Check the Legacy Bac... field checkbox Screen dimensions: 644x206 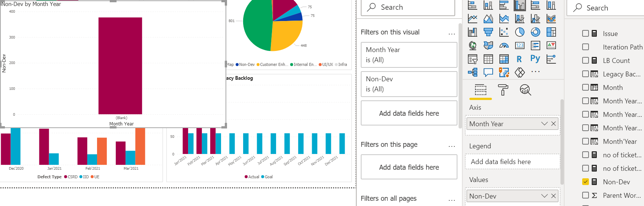click(586, 74)
